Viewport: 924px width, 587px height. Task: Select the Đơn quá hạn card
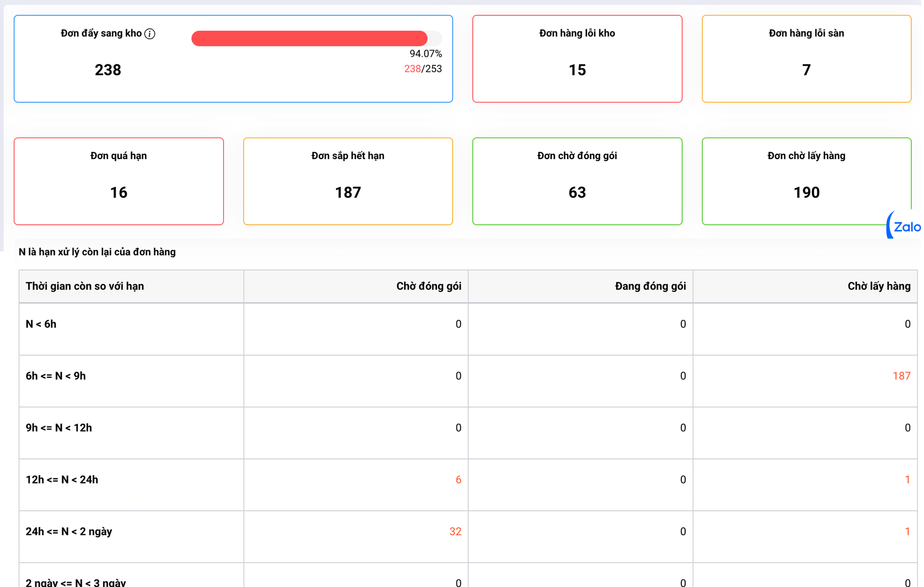119,181
